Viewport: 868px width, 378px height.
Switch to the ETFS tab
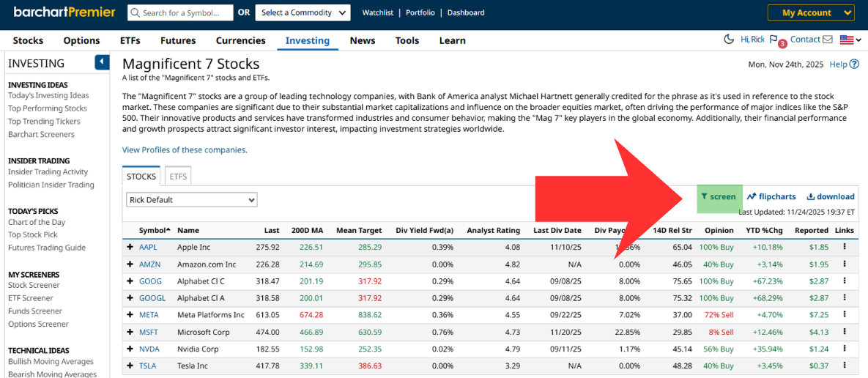pos(178,177)
